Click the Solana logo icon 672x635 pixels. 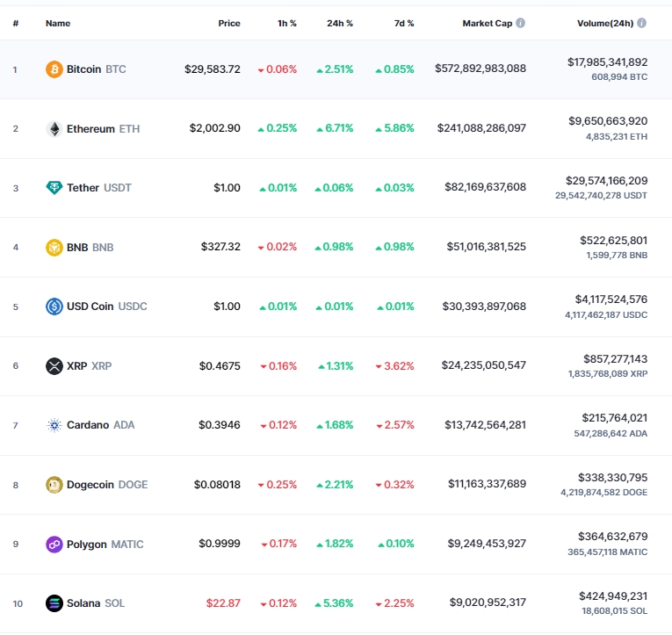tap(54, 603)
